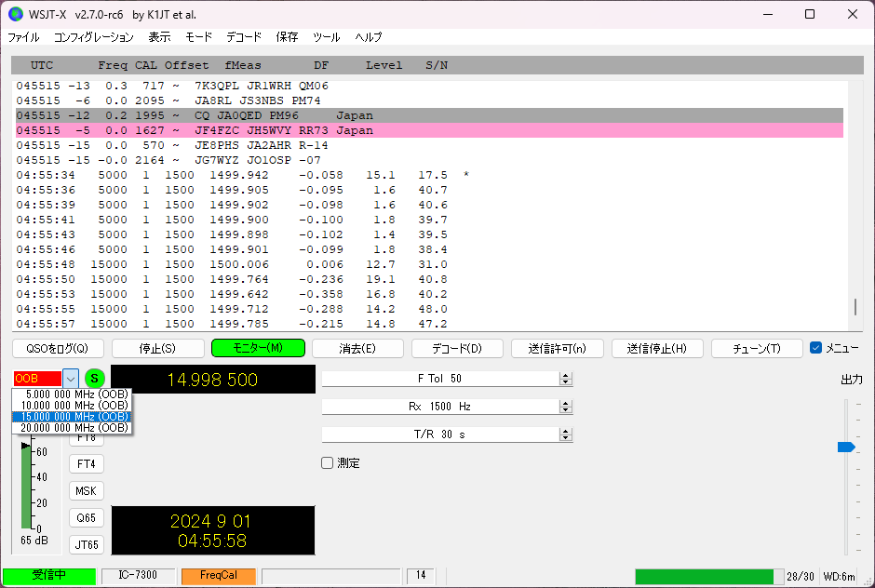Click the WSJT-X globe icon in title bar
The image size is (875, 588).
pyautogui.click(x=15, y=15)
